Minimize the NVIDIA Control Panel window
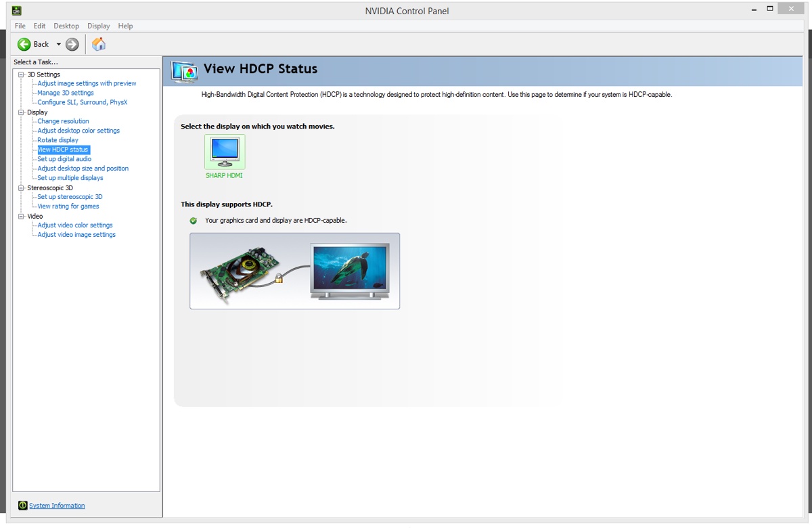Viewport: 812px width, 528px height. click(754, 9)
